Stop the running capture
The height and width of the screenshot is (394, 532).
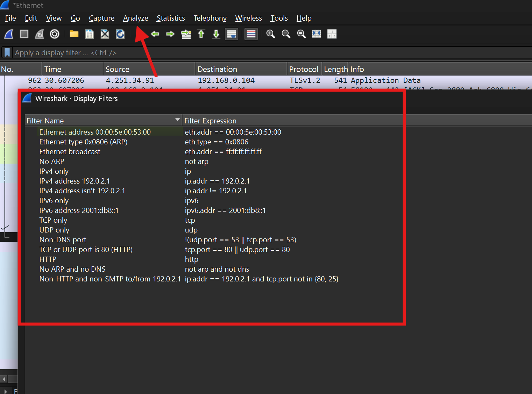[24, 34]
